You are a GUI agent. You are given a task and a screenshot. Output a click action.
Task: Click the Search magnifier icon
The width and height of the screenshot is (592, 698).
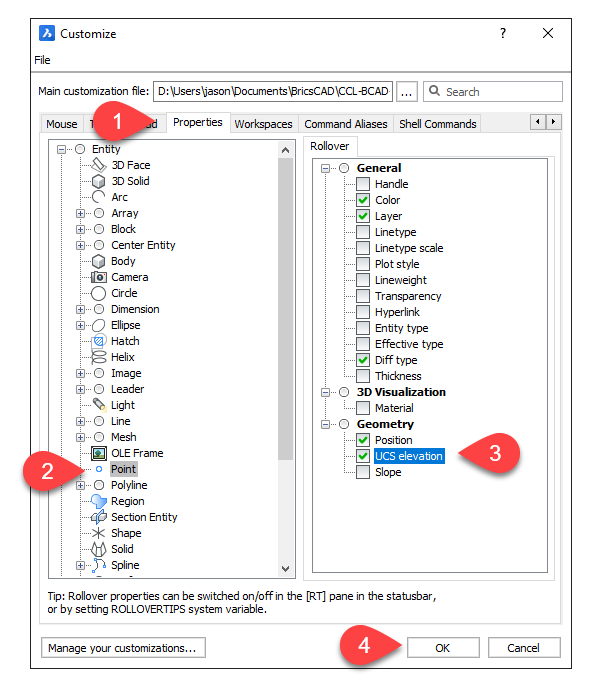point(434,91)
